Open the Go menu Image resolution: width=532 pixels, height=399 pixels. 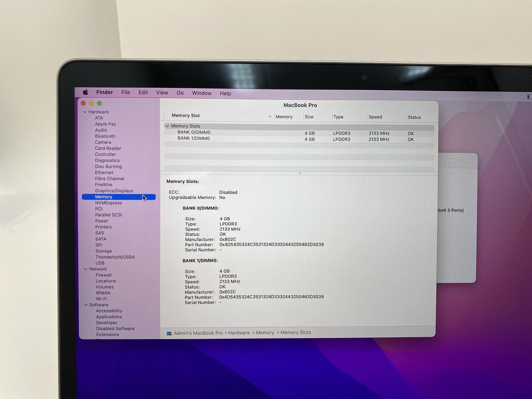180,93
